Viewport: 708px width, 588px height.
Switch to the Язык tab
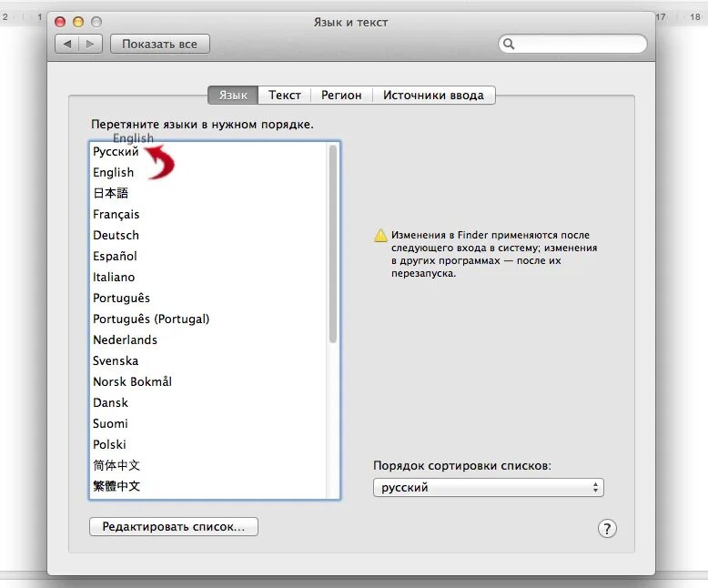233,96
